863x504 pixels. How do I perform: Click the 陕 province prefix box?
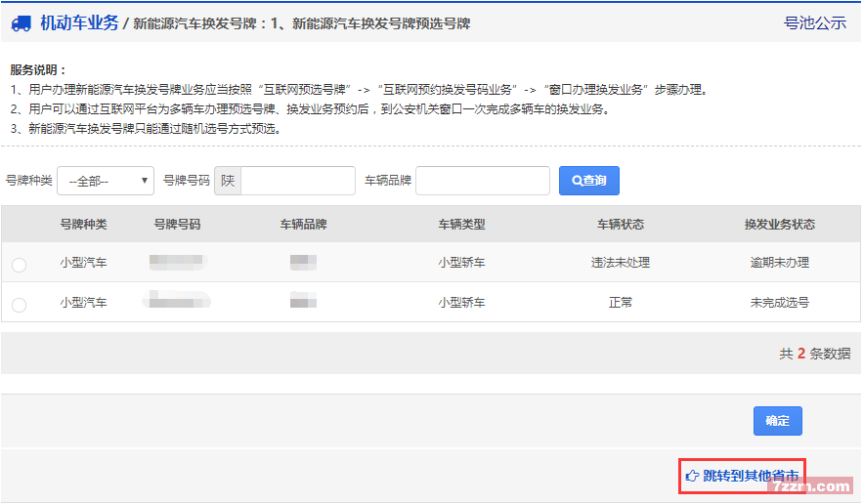coord(228,181)
